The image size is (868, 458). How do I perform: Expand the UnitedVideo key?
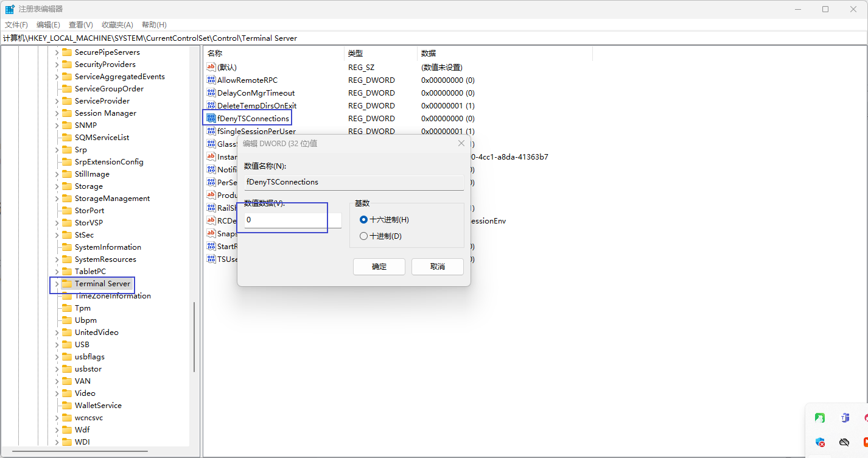point(57,332)
